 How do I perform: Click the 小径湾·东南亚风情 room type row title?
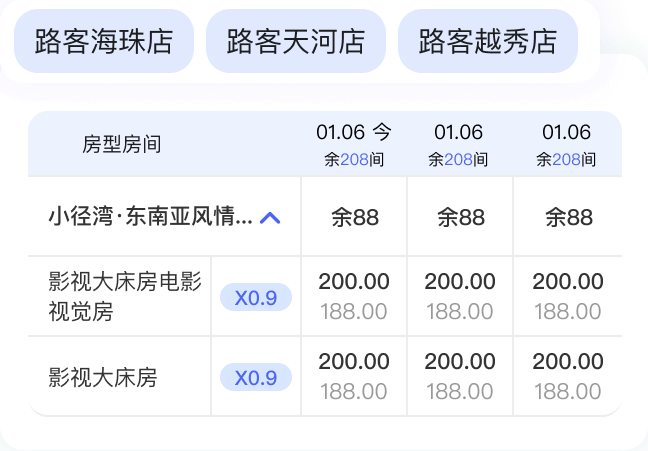150,218
